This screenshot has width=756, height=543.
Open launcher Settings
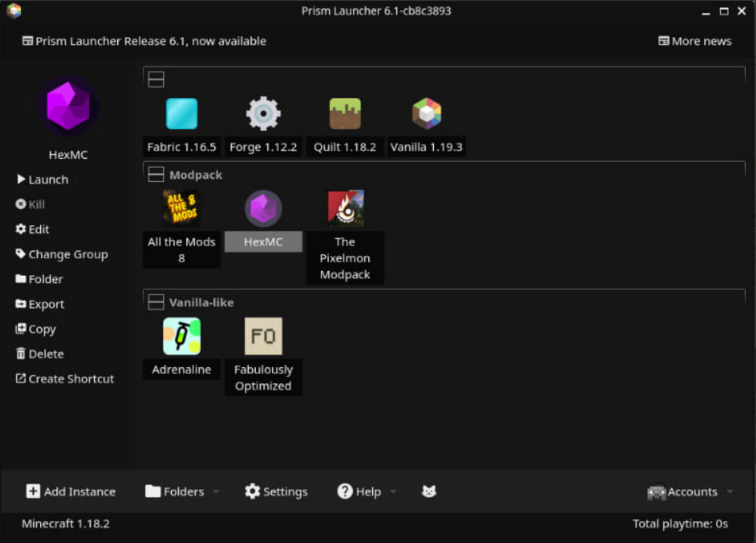(276, 491)
